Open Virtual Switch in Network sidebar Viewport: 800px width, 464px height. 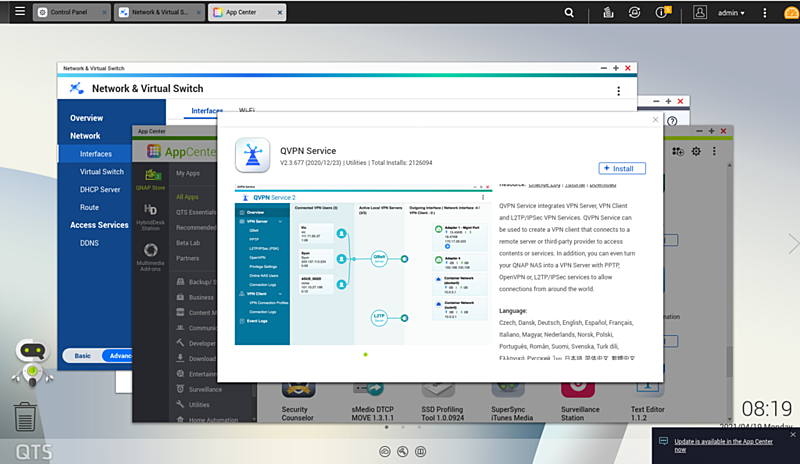coord(102,172)
